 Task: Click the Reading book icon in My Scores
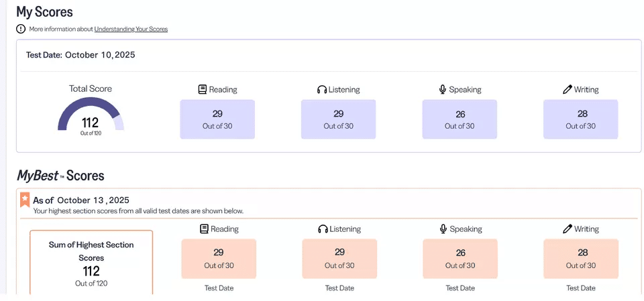[x=203, y=89]
